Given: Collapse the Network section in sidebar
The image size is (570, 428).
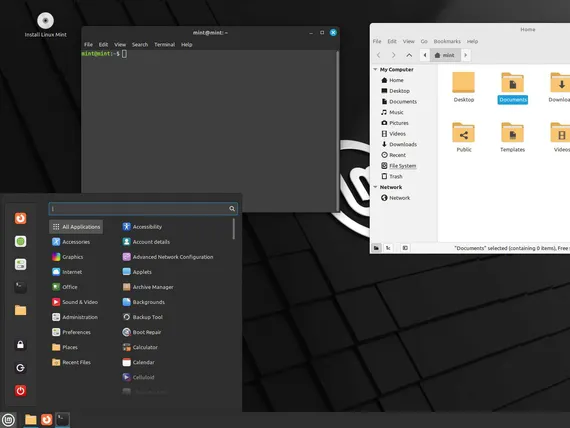Looking at the screenshot, I should pyautogui.click(x=376, y=187).
